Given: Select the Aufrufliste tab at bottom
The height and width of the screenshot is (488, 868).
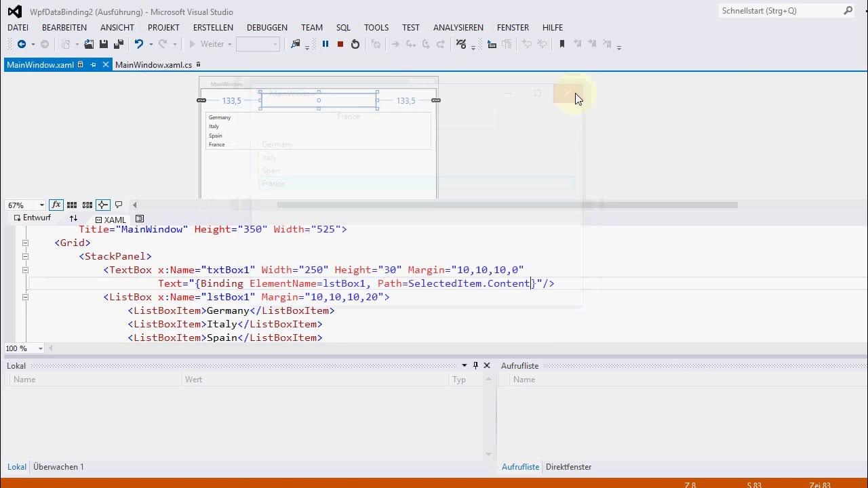Looking at the screenshot, I should [x=520, y=467].
